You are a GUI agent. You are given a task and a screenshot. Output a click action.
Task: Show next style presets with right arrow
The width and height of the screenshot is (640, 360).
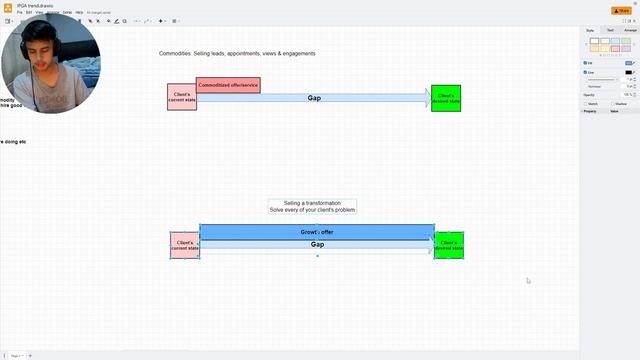[634, 44]
